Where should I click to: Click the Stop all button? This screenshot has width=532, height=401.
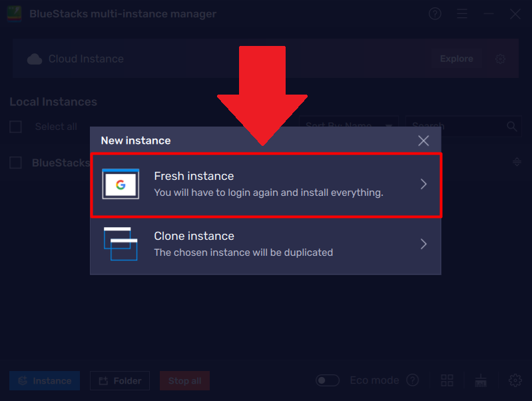click(184, 381)
